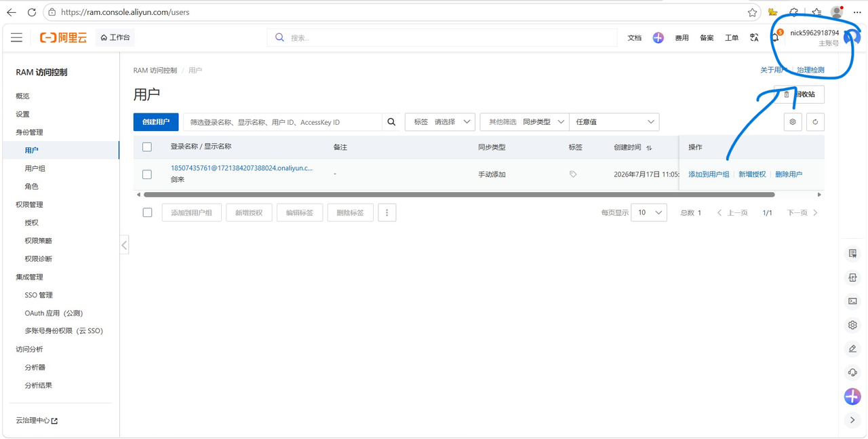Focus the top 搜索 search box
Viewport: 868px width, 439px height.
[x=441, y=38]
